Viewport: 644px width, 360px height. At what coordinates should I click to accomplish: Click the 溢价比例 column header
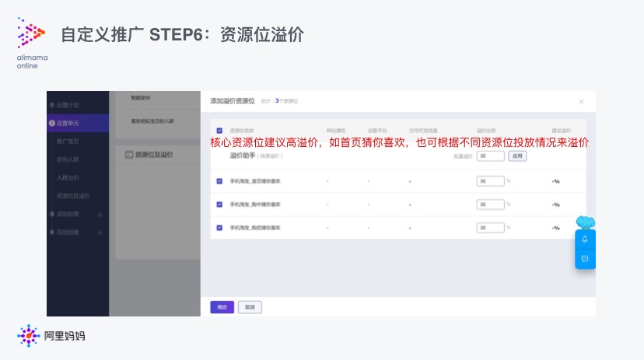[486, 131]
